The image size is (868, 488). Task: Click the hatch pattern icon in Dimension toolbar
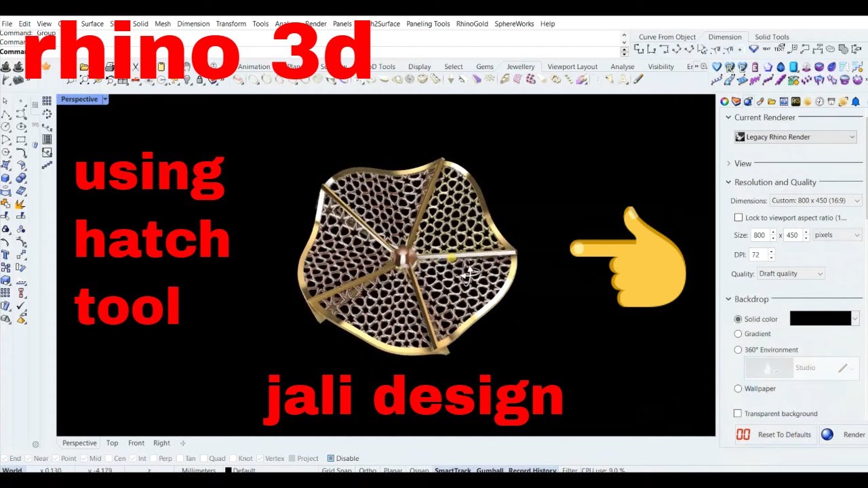click(843, 49)
